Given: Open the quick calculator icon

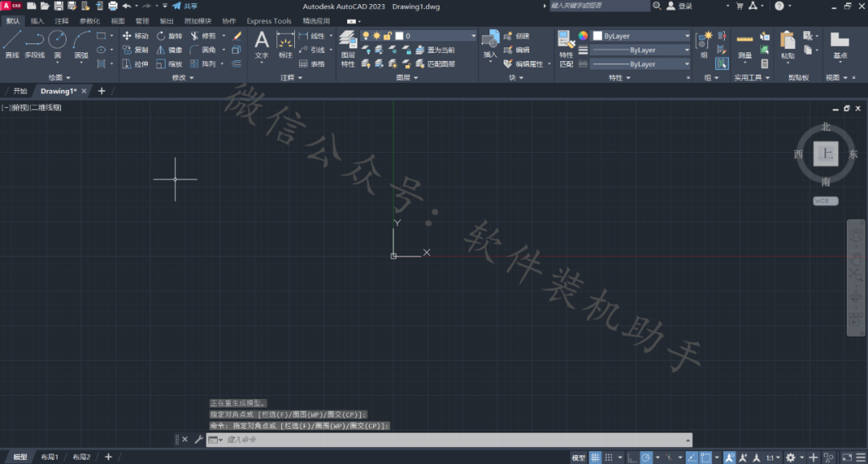Looking at the screenshot, I should pos(764,64).
